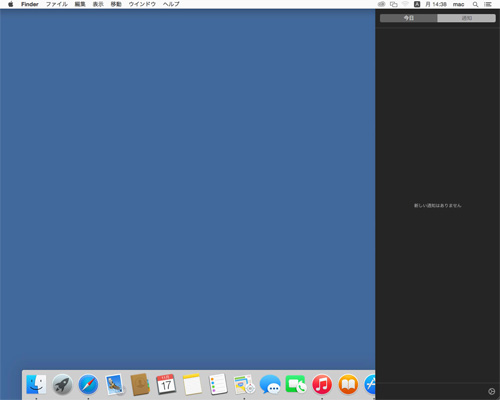Image resolution: width=500 pixels, height=400 pixels.
Task: Open the Finder application menu
Action: tap(30, 4)
